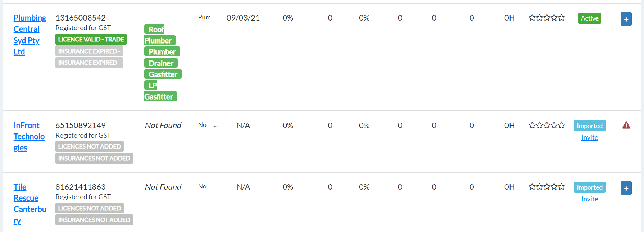Viewport: 644px width, 232px height.
Task: Click the green Active status badge
Action: 590,18
